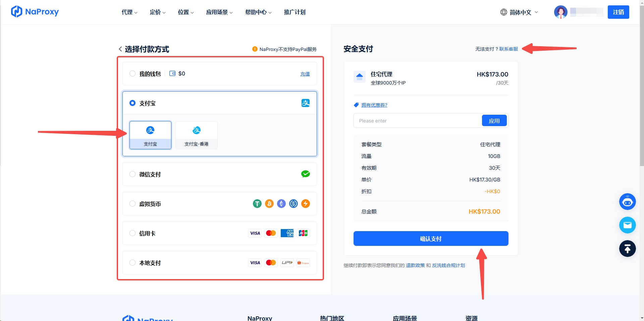The height and width of the screenshot is (321, 644).
Task: Open the 简体中文 language selector
Action: 519,12
